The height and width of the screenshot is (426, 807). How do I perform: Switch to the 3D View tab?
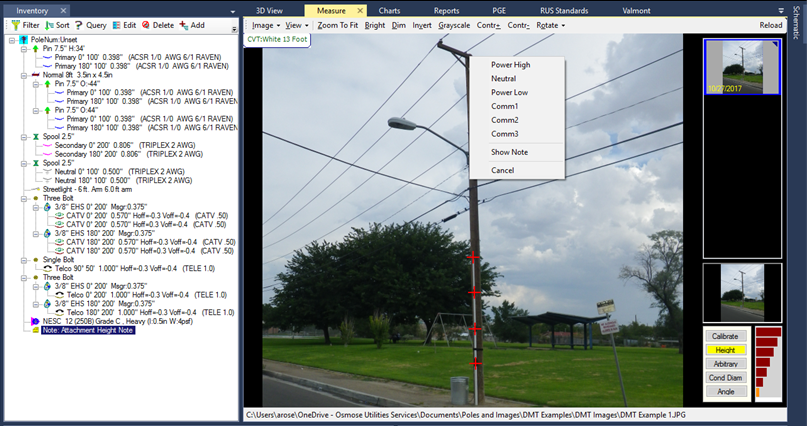tap(270, 10)
